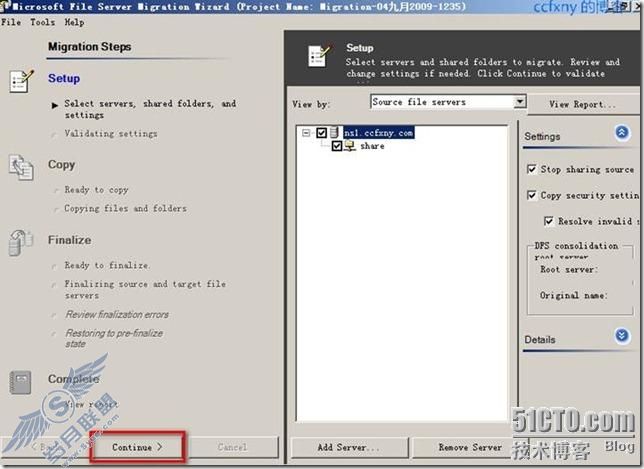The width and height of the screenshot is (644, 469).
Task: Toggle the ns1.ccfxny.com server checkbox
Action: (x=322, y=133)
